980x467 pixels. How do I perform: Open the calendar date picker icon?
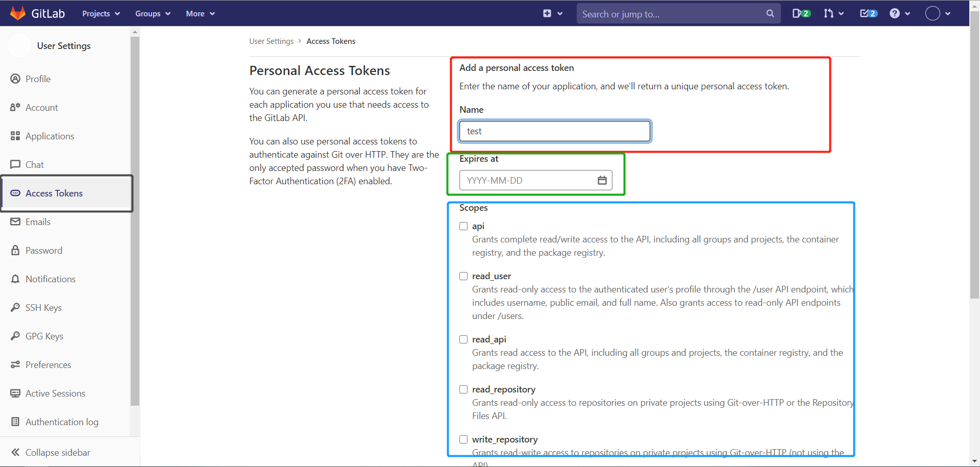pyautogui.click(x=602, y=180)
